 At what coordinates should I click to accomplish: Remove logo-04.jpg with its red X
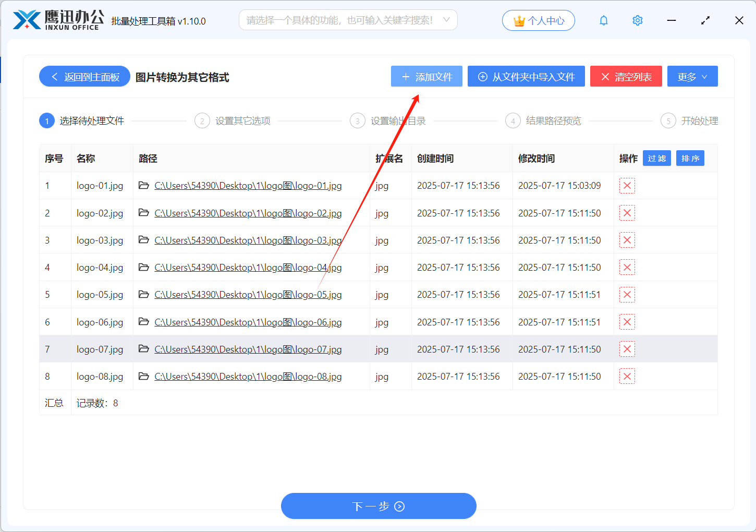coord(627,267)
